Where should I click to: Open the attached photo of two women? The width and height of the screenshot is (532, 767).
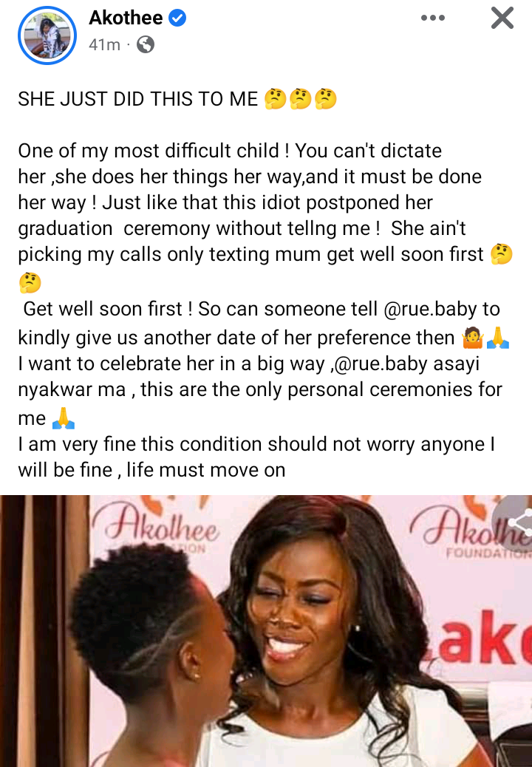tap(266, 631)
